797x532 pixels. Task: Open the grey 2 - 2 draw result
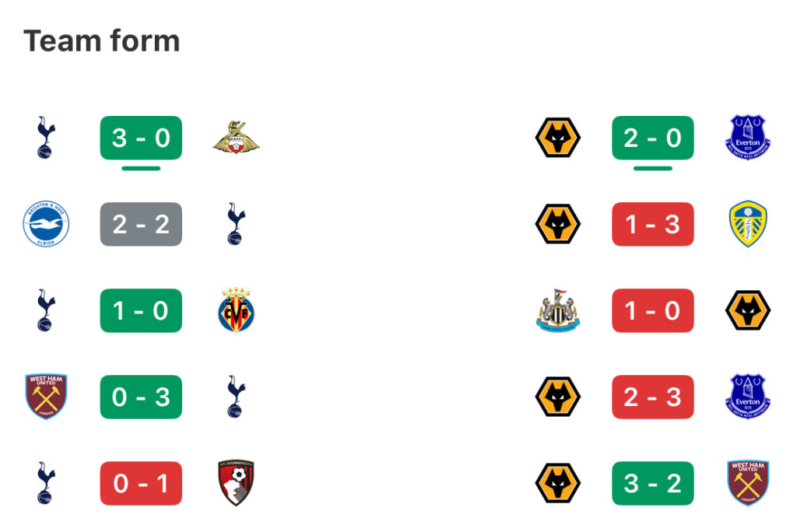pyautogui.click(x=141, y=224)
